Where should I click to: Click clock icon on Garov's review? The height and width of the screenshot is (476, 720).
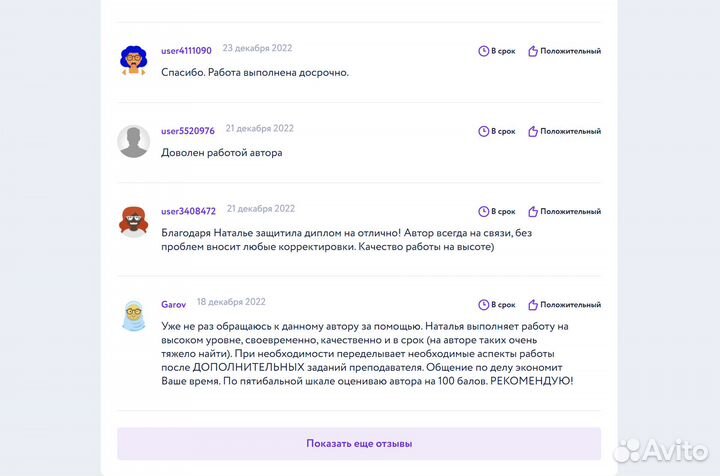(483, 304)
